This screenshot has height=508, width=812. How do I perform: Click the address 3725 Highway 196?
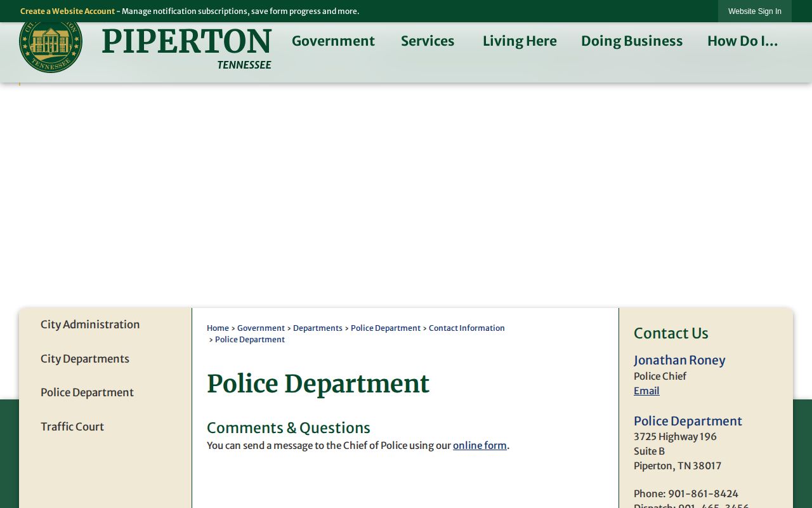click(675, 437)
